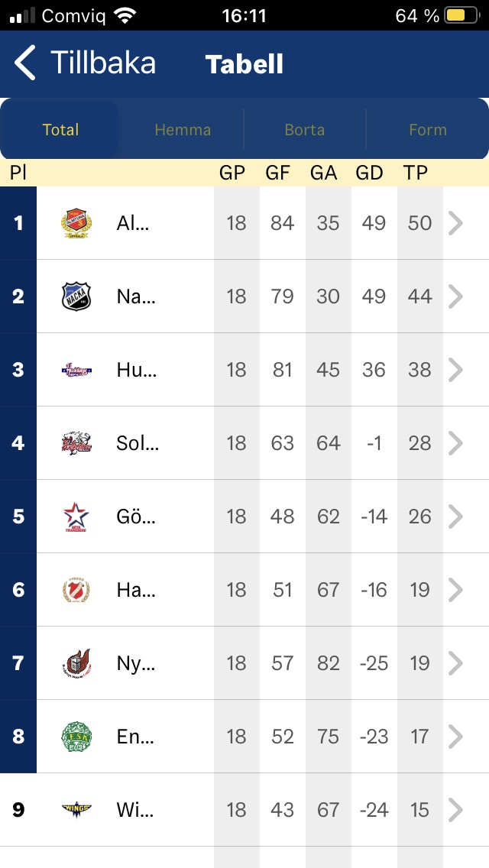The image size is (489, 868).
Task: Open chevron for row 6
Action: click(x=456, y=590)
